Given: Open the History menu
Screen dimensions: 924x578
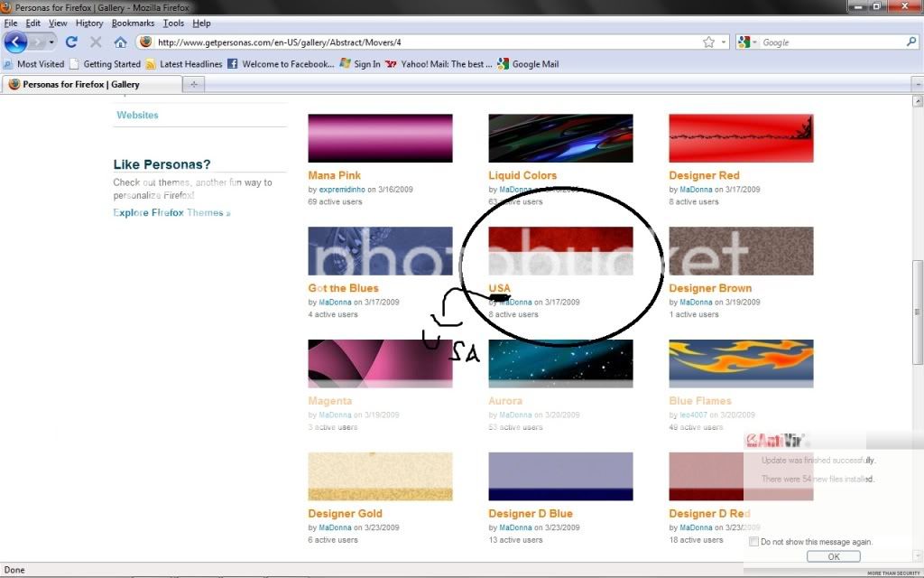Looking at the screenshot, I should pos(89,23).
